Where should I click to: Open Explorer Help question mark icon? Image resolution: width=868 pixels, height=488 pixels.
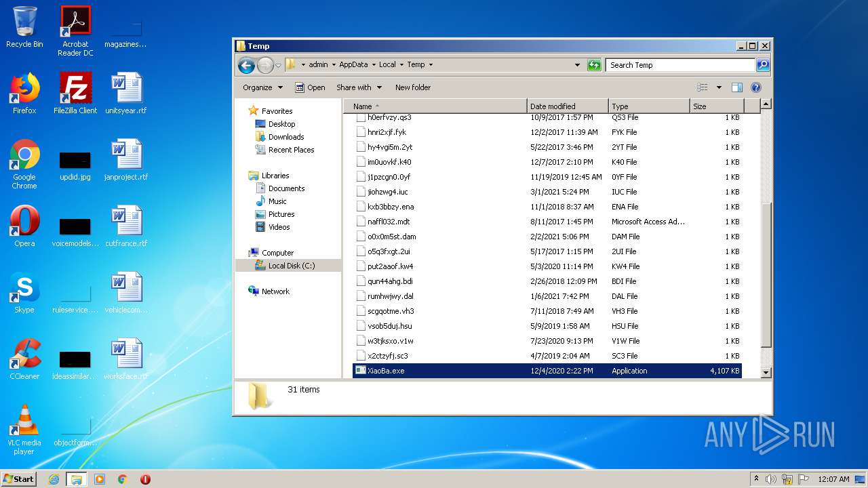(x=756, y=87)
